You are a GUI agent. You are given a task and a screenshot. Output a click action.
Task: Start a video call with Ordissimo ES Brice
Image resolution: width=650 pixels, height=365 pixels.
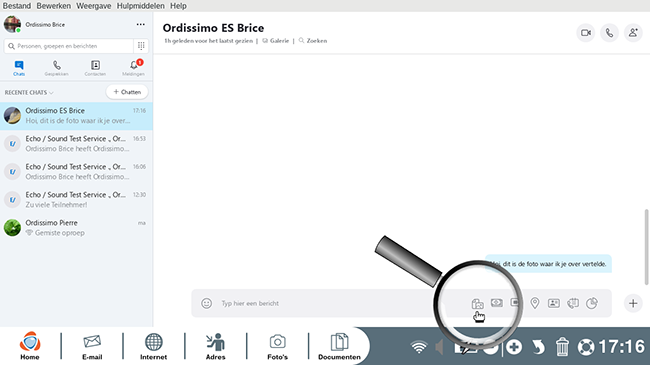pos(586,33)
